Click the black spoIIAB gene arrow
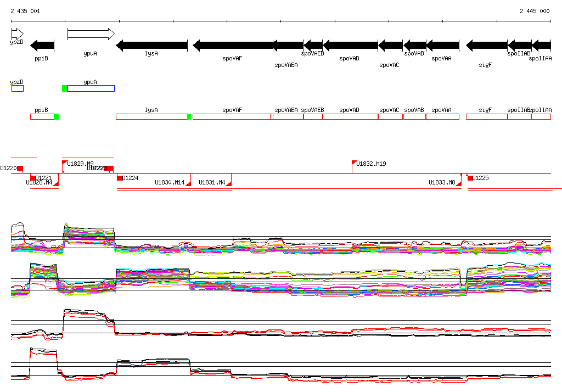Viewport: 562px width, 392px height. [520, 46]
